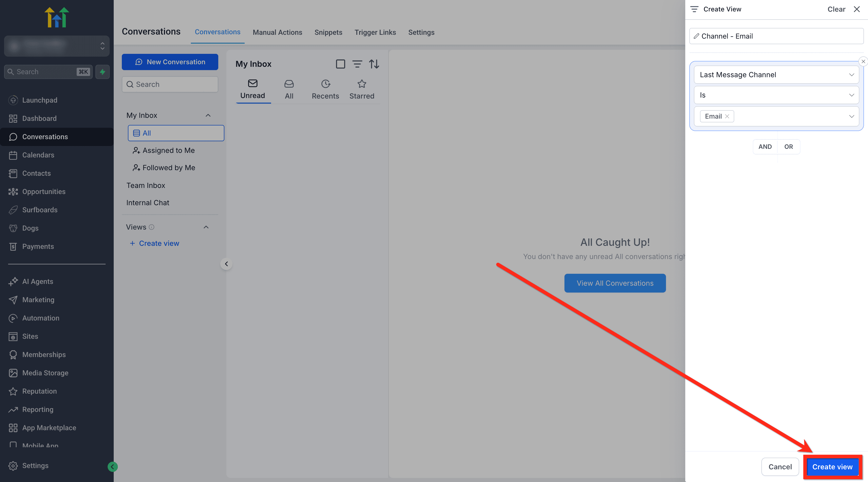This screenshot has height=482, width=868.
Task: Select Assigned to Me
Action: 164,150
